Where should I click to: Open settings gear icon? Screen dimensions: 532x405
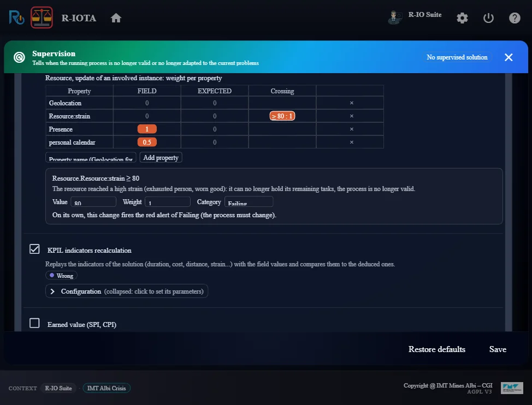click(x=462, y=18)
